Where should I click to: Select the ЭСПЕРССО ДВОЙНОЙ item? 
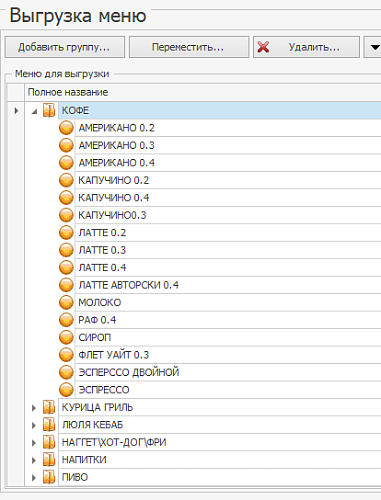[228, 372]
